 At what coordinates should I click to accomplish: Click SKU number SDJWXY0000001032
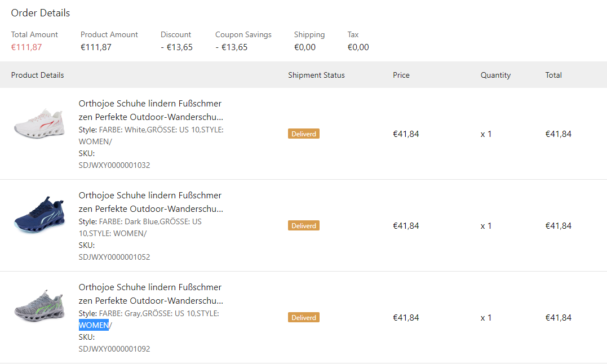click(x=114, y=166)
